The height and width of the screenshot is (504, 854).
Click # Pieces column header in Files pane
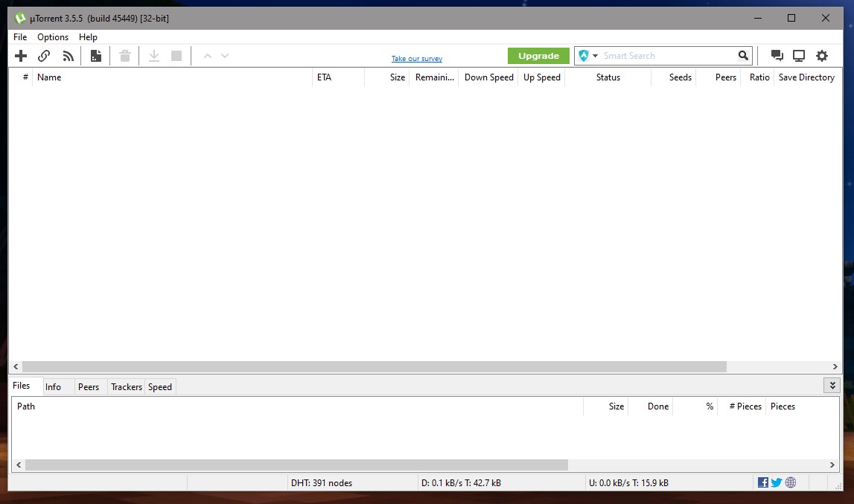742,406
